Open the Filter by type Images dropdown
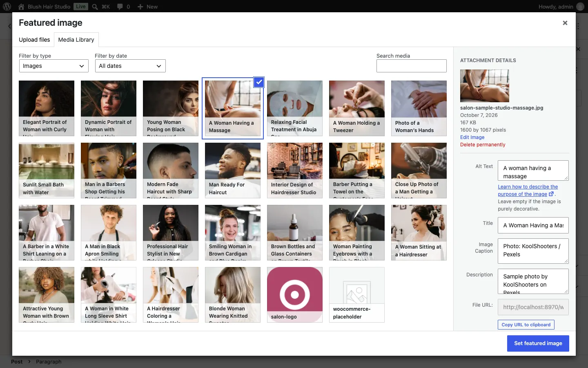Image resolution: width=588 pixels, height=368 pixels. (54, 66)
